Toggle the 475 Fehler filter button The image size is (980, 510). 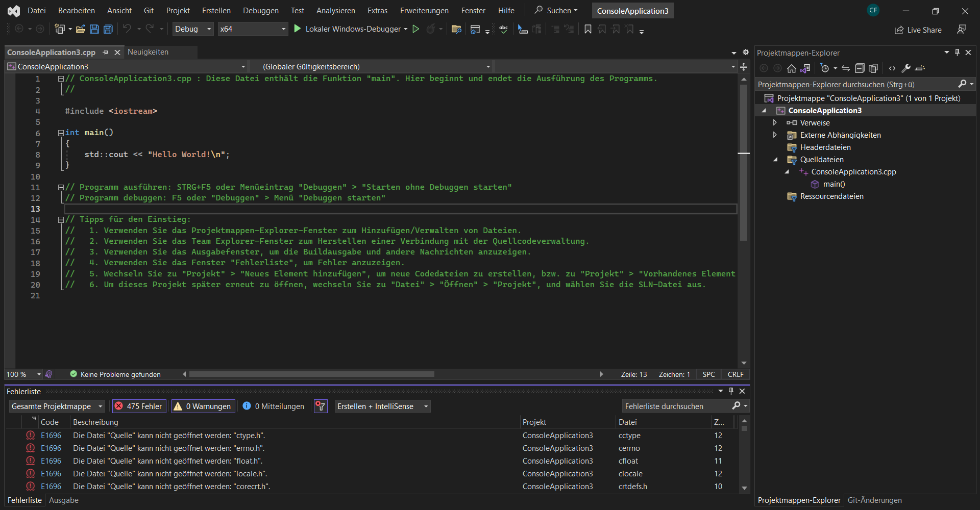138,406
